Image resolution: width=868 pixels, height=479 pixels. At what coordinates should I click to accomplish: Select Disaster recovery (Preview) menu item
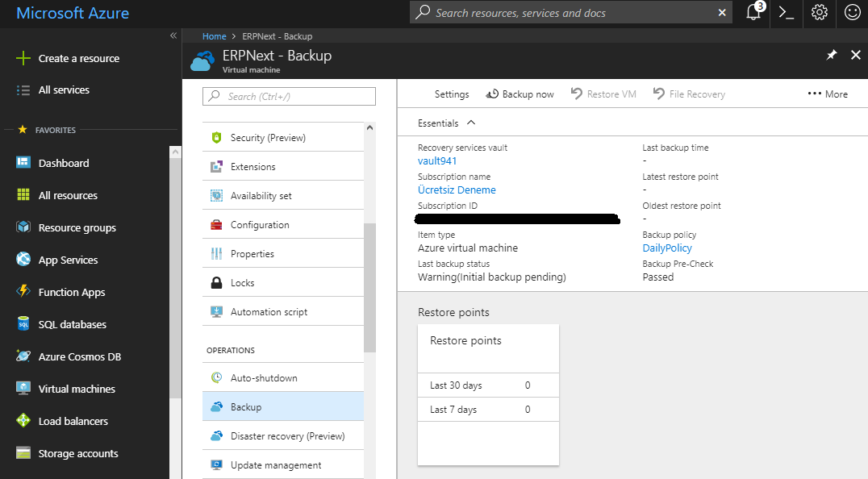click(x=286, y=436)
